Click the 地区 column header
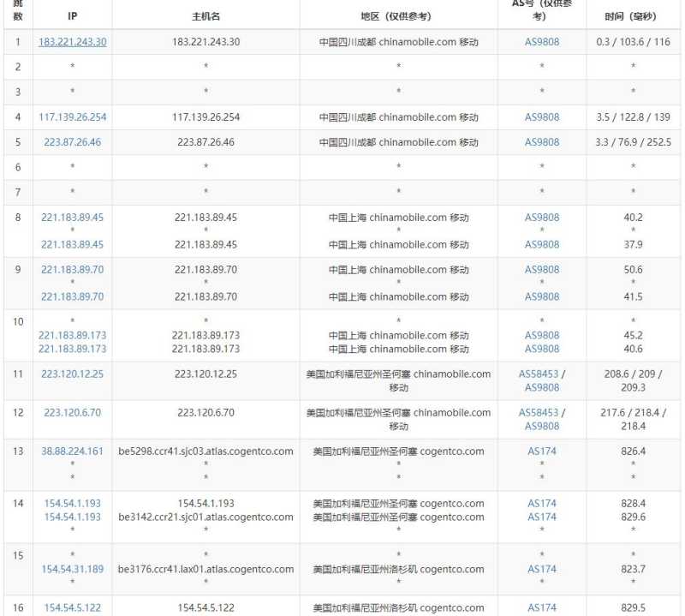 397,15
